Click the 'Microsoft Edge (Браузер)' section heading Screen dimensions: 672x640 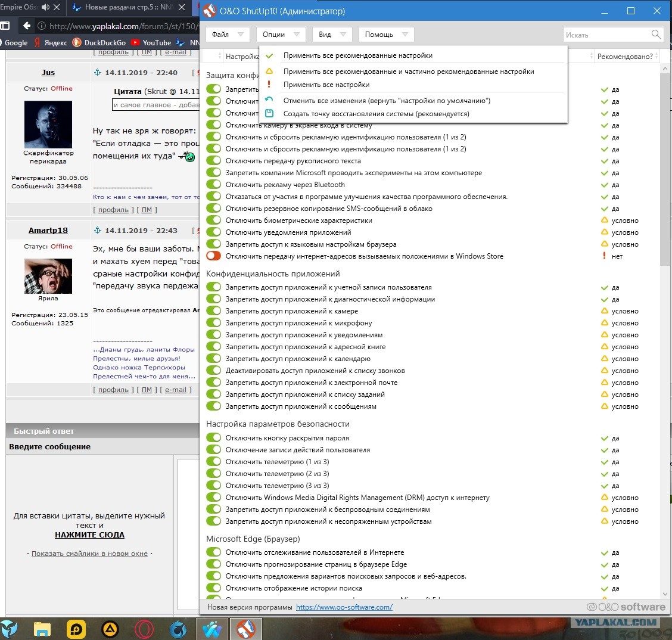[x=253, y=539]
